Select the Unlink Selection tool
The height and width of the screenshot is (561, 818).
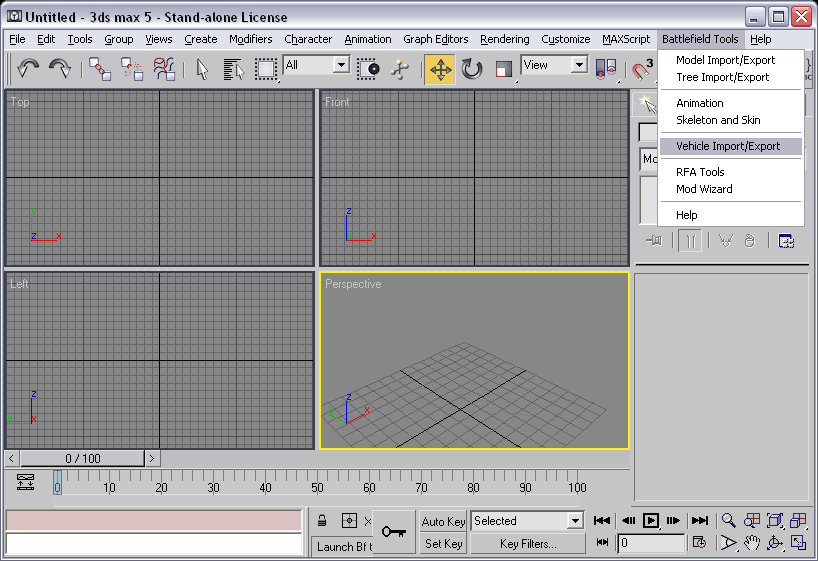[x=132, y=69]
